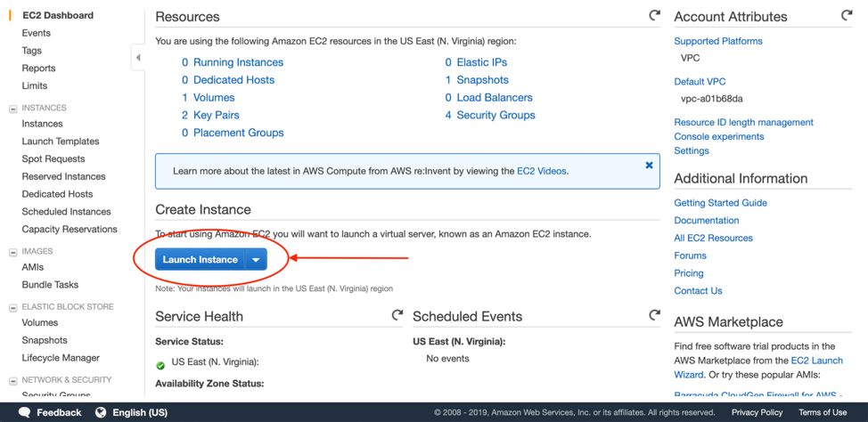This screenshot has width=868, height=422.
Task: Click the Feedback speech bubble icon
Action: point(25,412)
